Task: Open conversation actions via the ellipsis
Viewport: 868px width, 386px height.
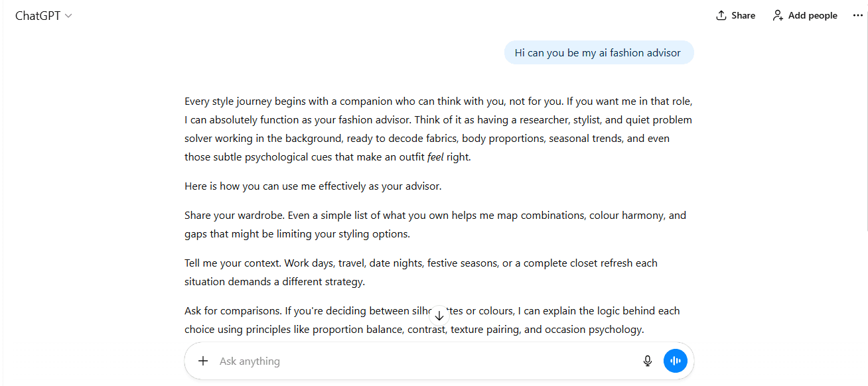Action: coord(857,15)
